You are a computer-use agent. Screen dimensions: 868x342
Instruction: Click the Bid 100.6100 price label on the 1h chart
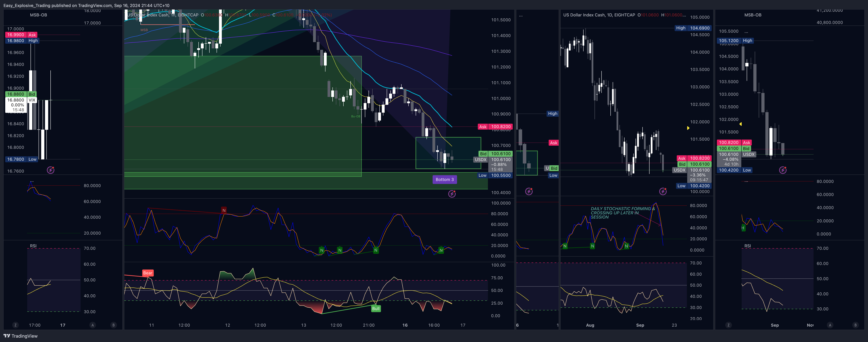coord(495,154)
